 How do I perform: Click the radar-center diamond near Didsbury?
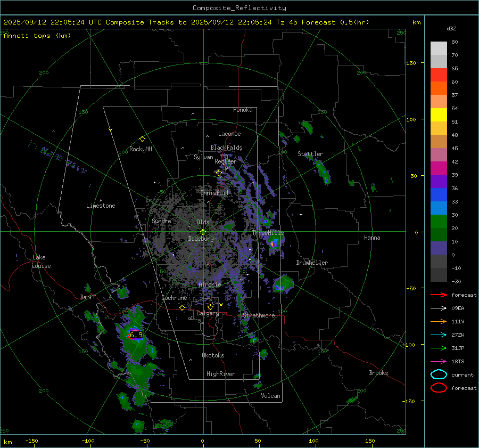[x=203, y=232]
